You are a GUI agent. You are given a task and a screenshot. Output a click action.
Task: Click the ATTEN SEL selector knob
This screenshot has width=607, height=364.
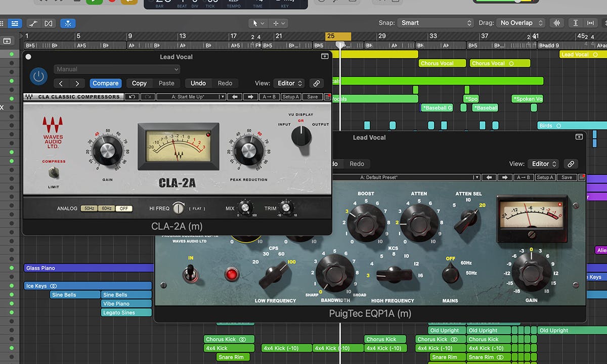pyautogui.click(x=465, y=220)
